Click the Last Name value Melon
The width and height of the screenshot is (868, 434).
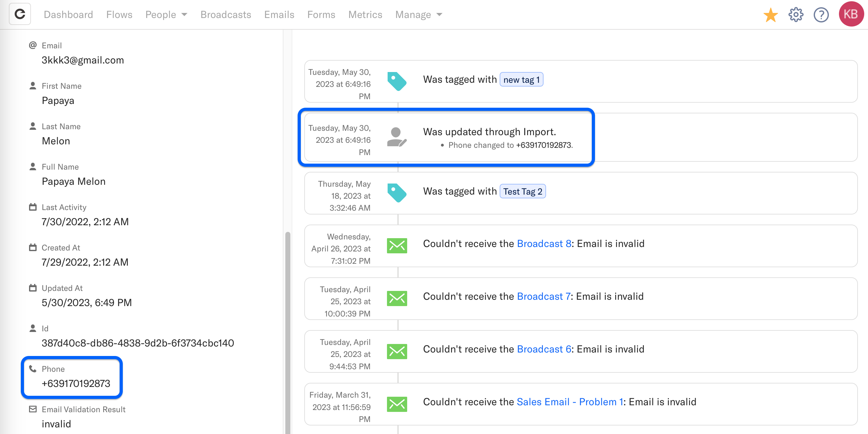coord(56,141)
